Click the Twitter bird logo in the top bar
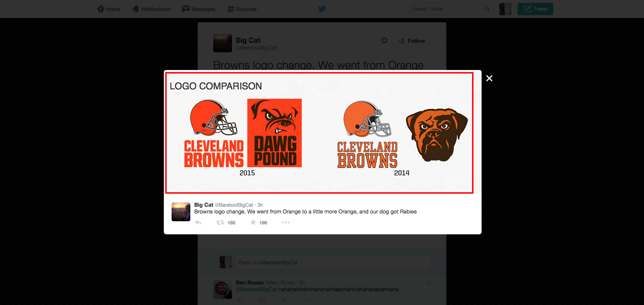Screen dimensions: 644x305 322,9
